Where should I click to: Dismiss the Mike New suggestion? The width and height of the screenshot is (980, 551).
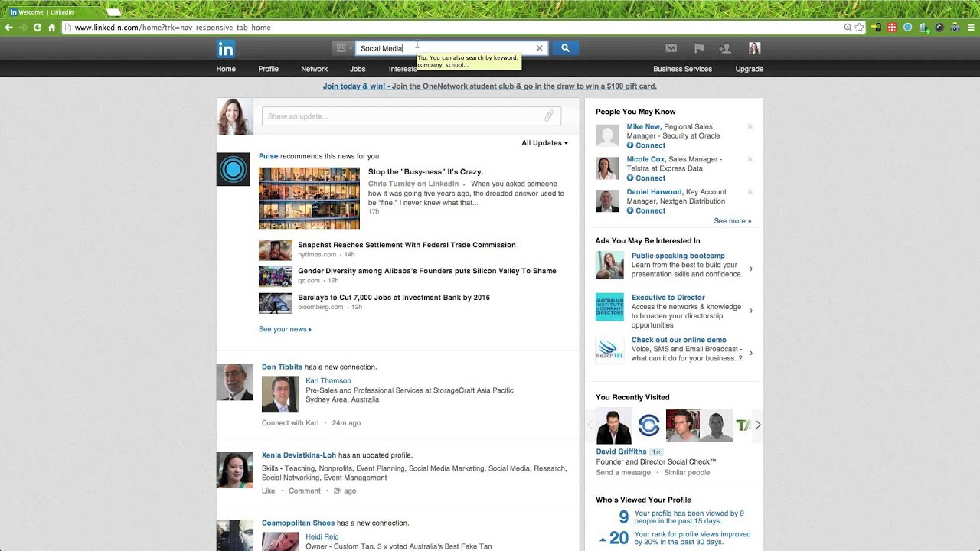750,126
